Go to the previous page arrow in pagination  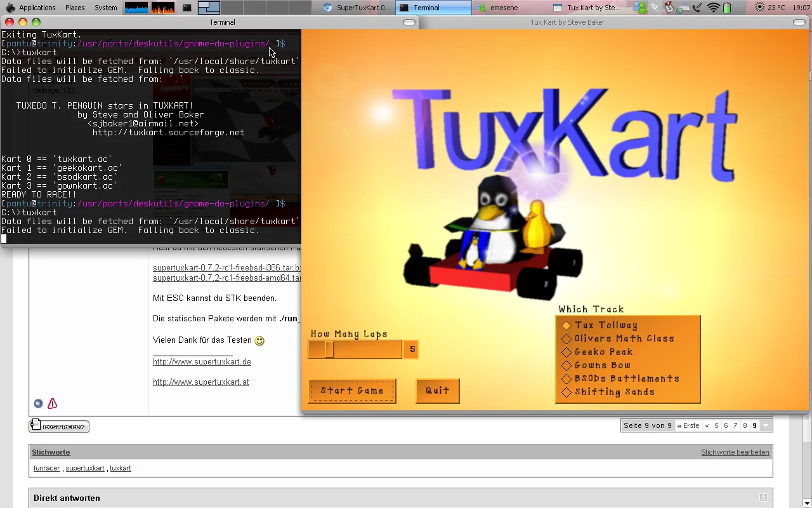click(707, 425)
